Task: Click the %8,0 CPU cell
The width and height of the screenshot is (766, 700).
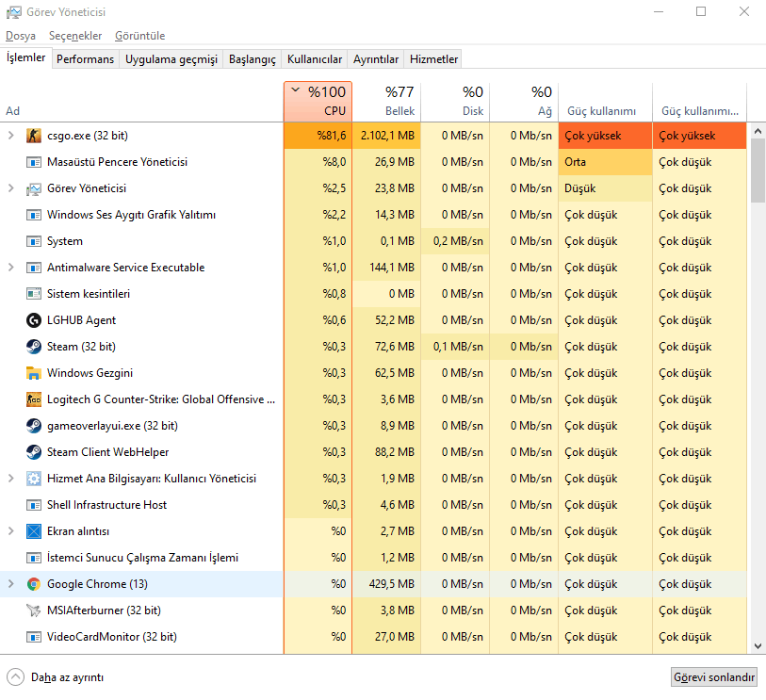Action: [318, 162]
